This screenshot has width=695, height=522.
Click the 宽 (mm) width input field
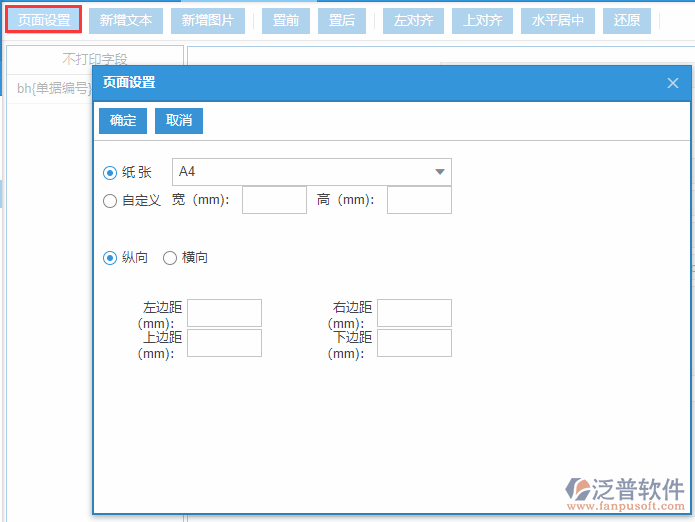[x=274, y=200]
